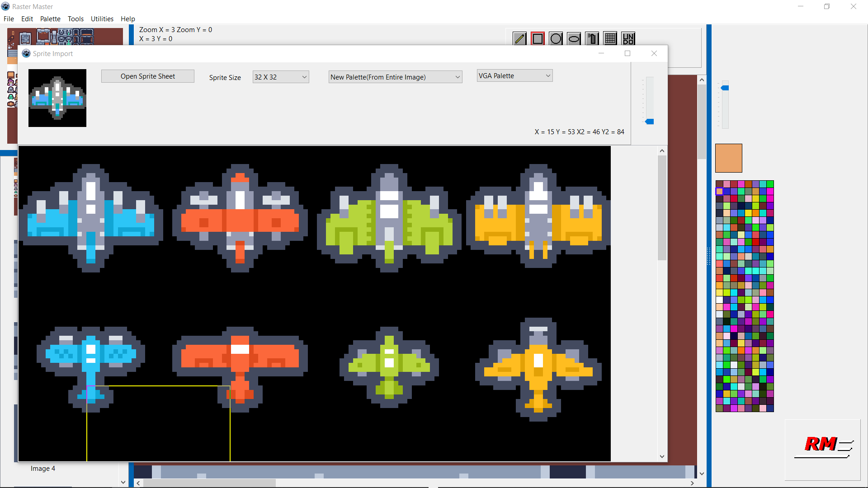Select the Line tool
Image resolution: width=868 pixels, height=488 pixels.
click(519, 38)
